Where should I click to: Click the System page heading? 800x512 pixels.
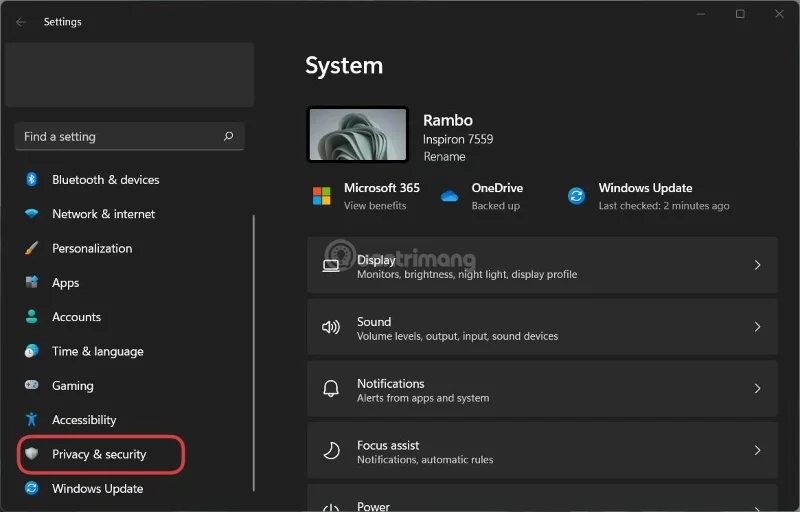(344, 66)
